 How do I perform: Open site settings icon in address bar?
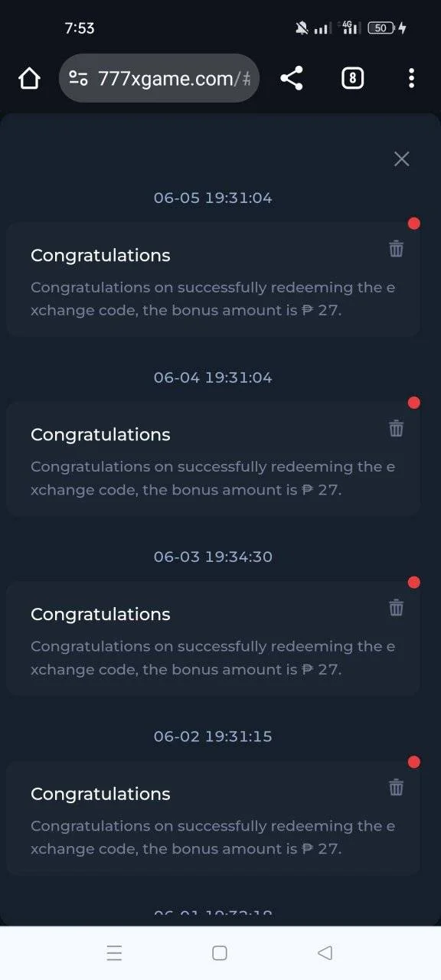coord(78,78)
